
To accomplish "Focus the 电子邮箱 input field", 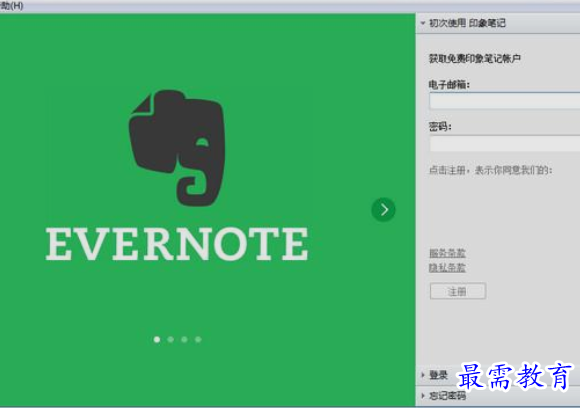I will pyautogui.click(x=505, y=101).
